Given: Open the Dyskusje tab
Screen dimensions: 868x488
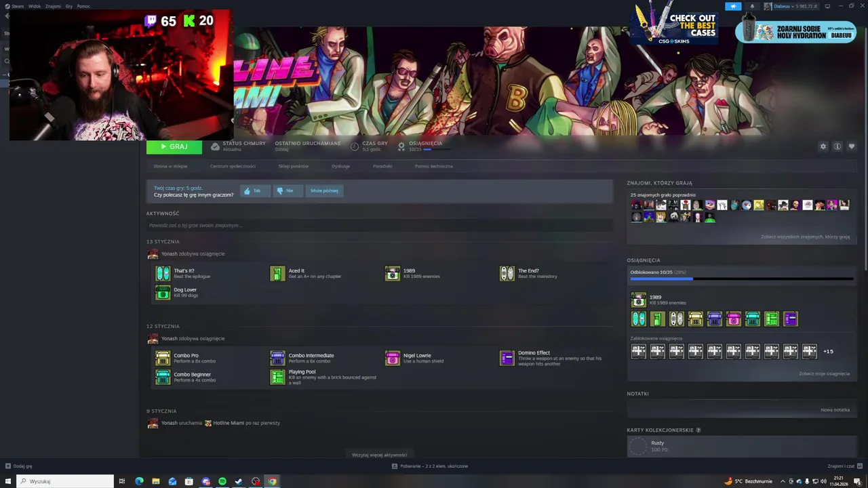Looking at the screenshot, I should (340, 166).
